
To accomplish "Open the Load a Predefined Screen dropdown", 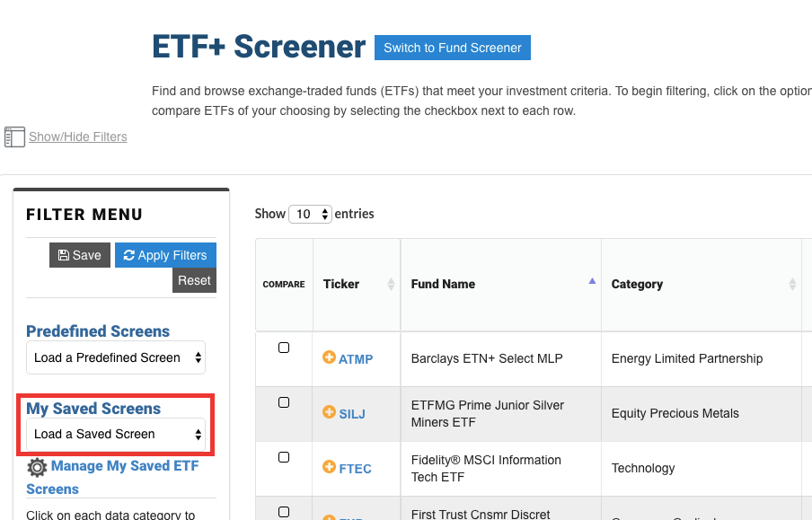I will [116, 357].
